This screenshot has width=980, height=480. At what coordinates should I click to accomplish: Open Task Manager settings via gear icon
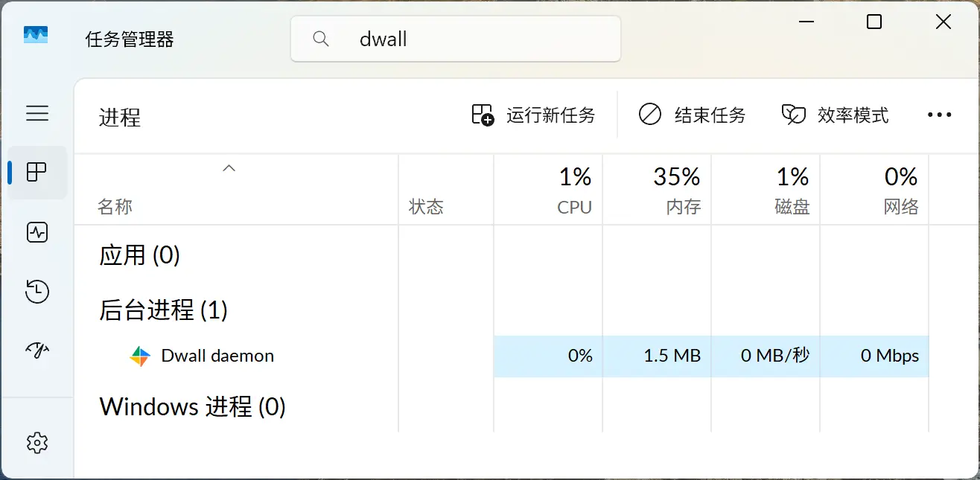[x=37, y=442]
